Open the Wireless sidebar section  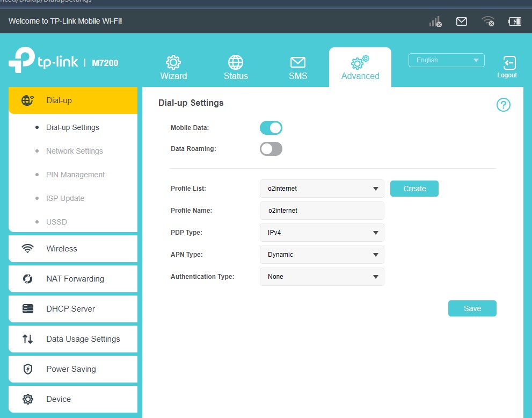pyautogui.click(x=73, y=249)
